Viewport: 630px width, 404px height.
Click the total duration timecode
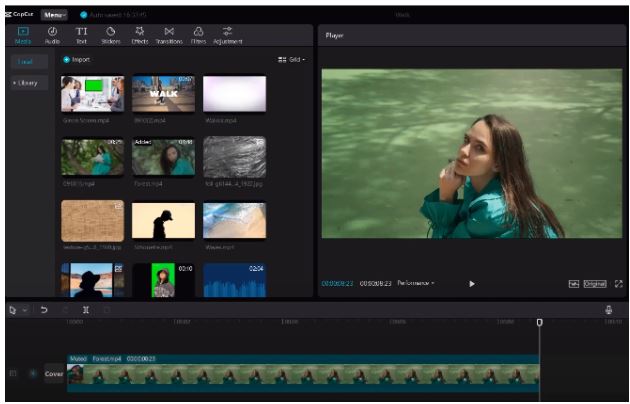click(375, 284)
